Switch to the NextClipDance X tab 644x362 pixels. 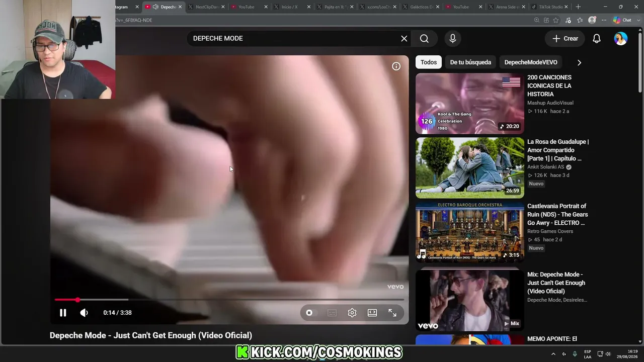coord(207,7)
